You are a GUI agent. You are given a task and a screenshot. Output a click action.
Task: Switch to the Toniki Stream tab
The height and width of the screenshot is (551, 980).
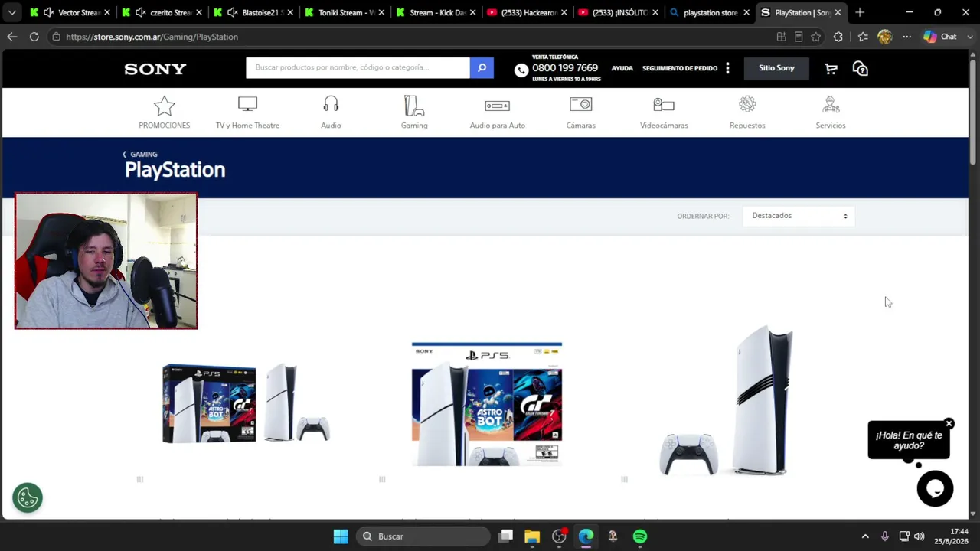pos(345,12)
